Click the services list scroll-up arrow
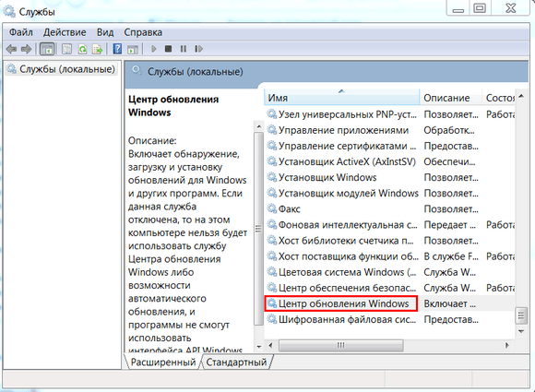The height and width of the screenshot is (392, 535). pos(521,97)
